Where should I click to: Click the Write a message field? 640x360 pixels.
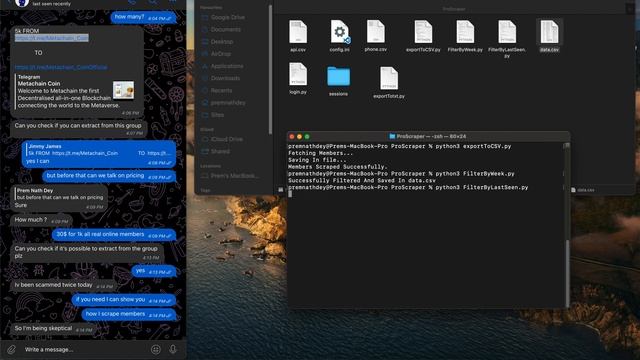pyautogui.click(x=85, y=349)
